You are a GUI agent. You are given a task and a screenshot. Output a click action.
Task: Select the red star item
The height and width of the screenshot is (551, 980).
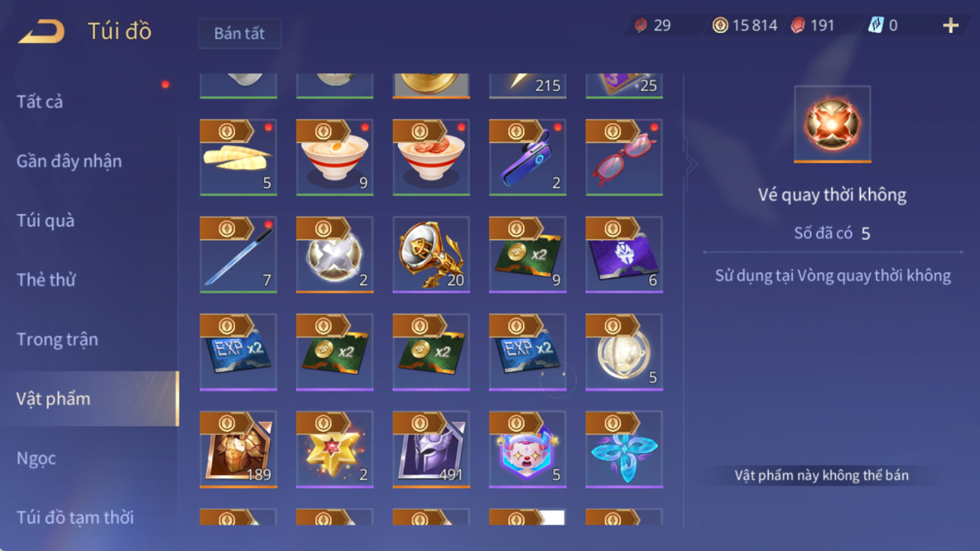pyautogui.click(x=335, y=449)
